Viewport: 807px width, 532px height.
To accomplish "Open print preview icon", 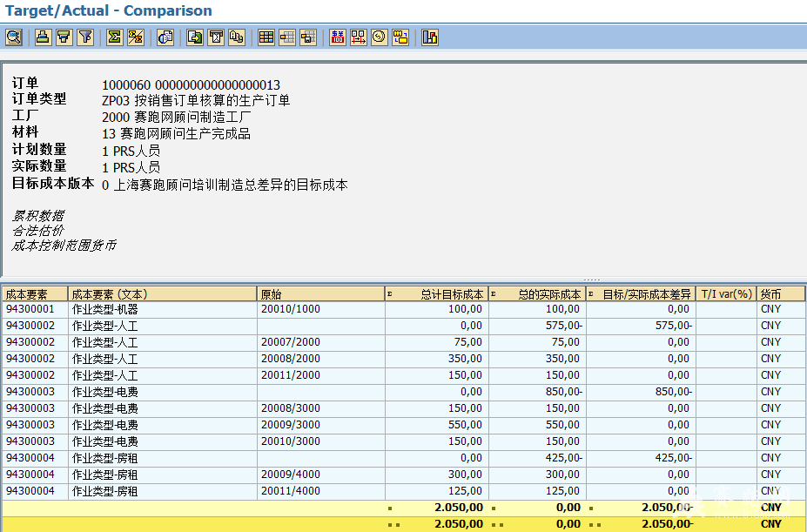I will [165, 37].
